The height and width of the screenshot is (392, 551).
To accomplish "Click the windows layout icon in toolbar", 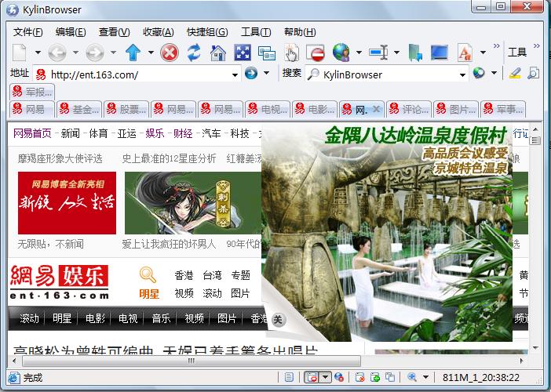I will [x=267, y=53].
